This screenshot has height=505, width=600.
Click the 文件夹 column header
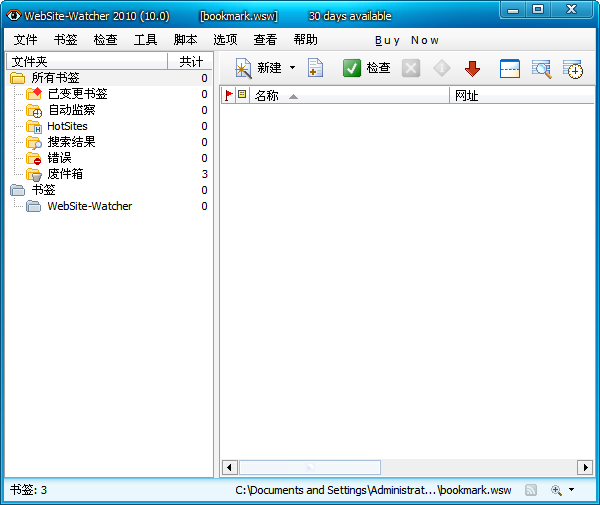point(87,61)
